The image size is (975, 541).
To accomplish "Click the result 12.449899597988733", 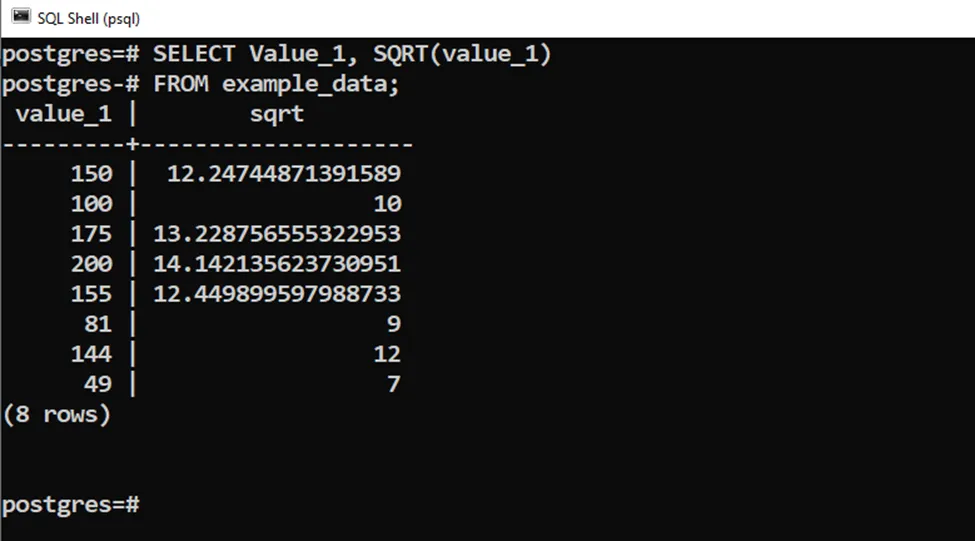I will (x=277, y=294).
